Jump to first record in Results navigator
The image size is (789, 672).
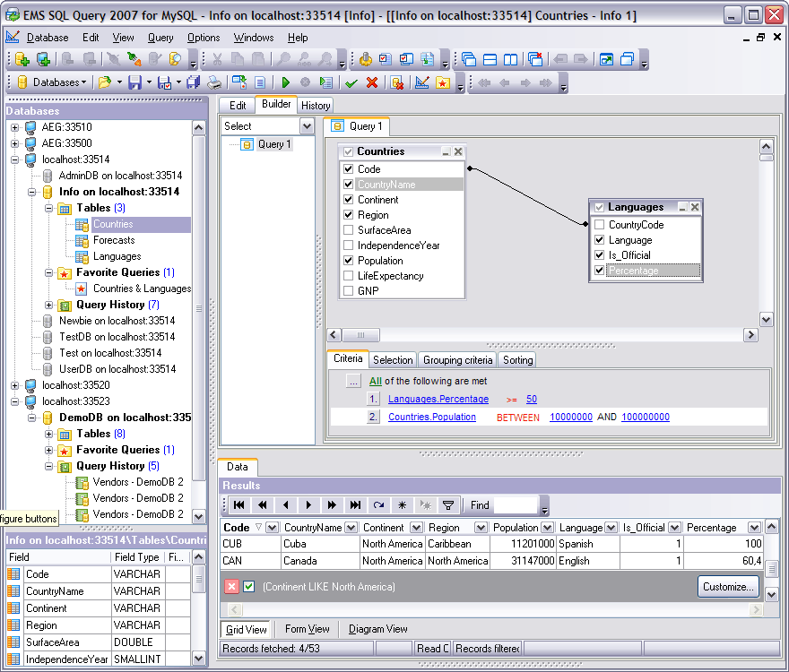[x=238, y=505]
